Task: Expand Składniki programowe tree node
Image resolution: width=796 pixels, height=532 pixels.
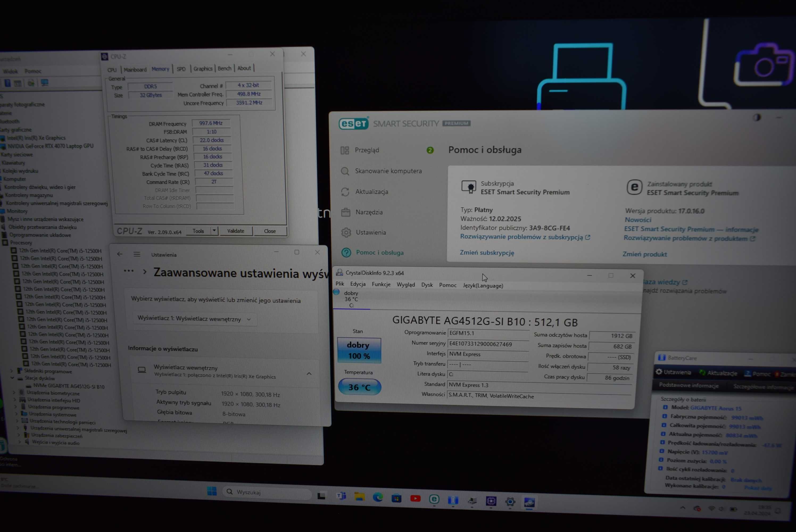Action: 11,371
